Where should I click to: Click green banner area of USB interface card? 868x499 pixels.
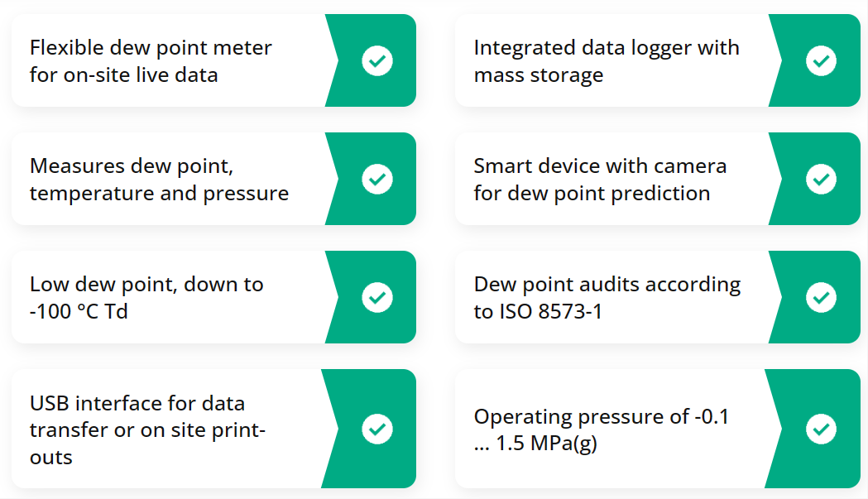369,429
